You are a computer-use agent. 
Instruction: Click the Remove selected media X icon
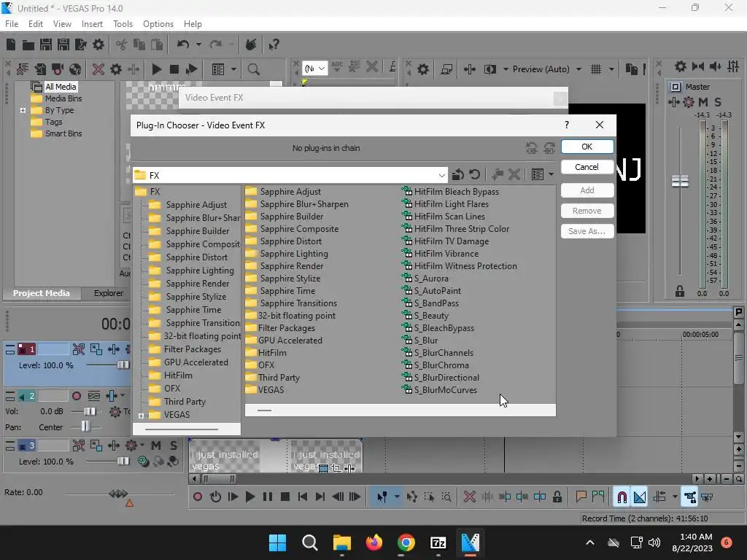[98, 69]
